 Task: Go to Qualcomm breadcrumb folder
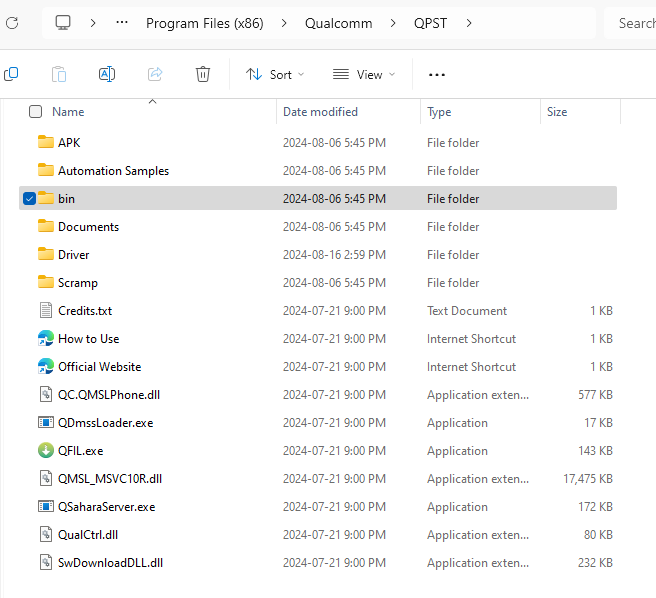[x=338, y=23]
